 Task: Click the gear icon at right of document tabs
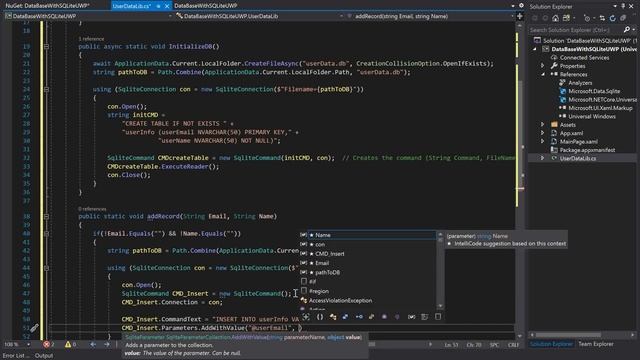pos(521,6)
